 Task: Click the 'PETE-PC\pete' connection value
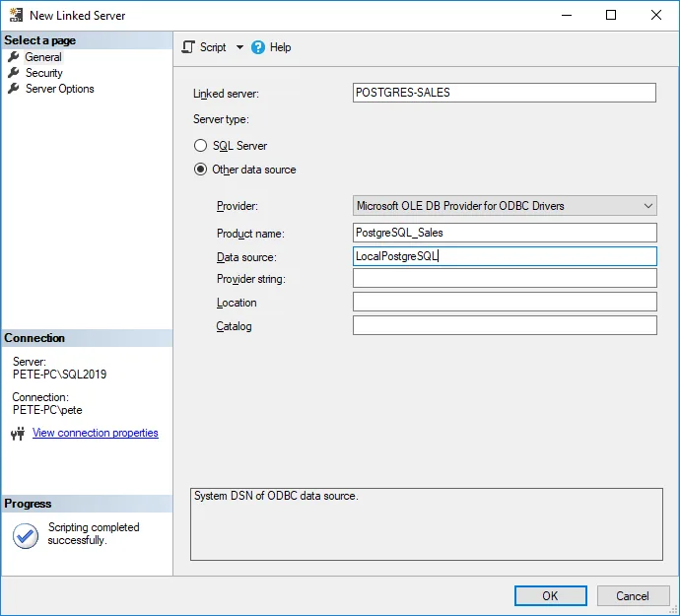tap(47, 409)
